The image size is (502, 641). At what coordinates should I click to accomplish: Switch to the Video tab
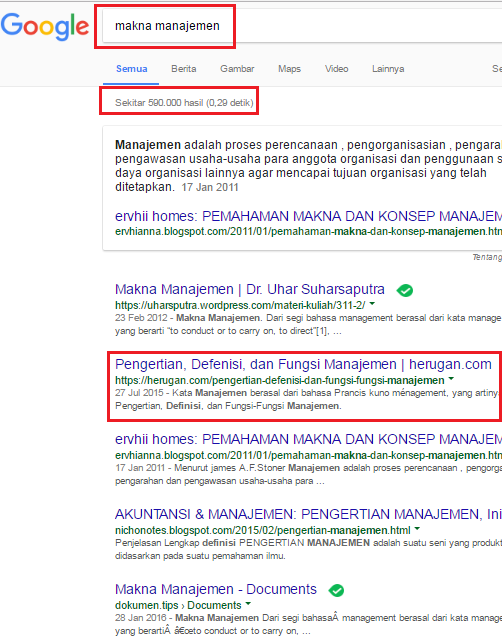[x=336, y=69]
